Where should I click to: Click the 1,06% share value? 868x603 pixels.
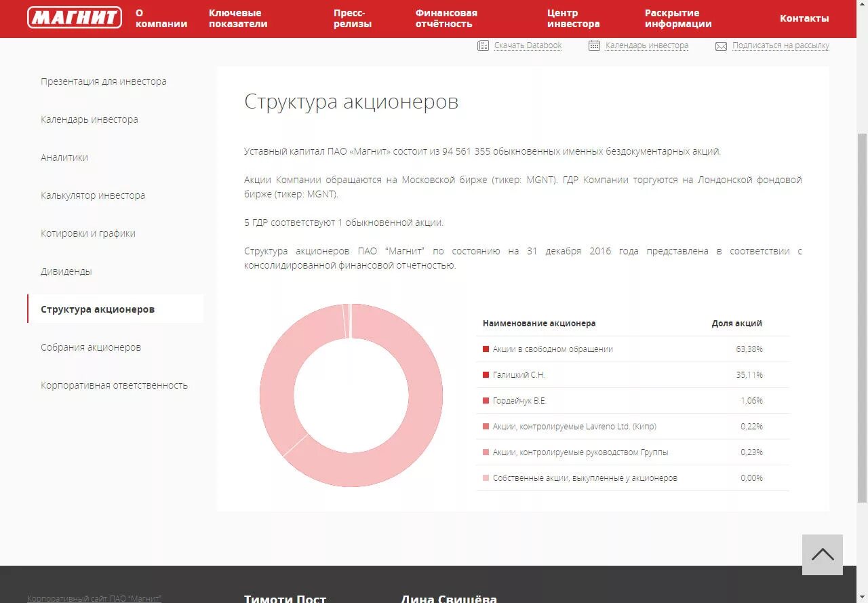[751, 401]
